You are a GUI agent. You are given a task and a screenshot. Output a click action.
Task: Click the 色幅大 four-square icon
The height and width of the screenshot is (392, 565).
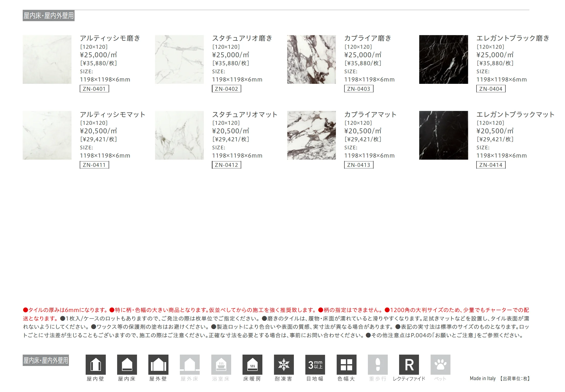tap(346, 364)
